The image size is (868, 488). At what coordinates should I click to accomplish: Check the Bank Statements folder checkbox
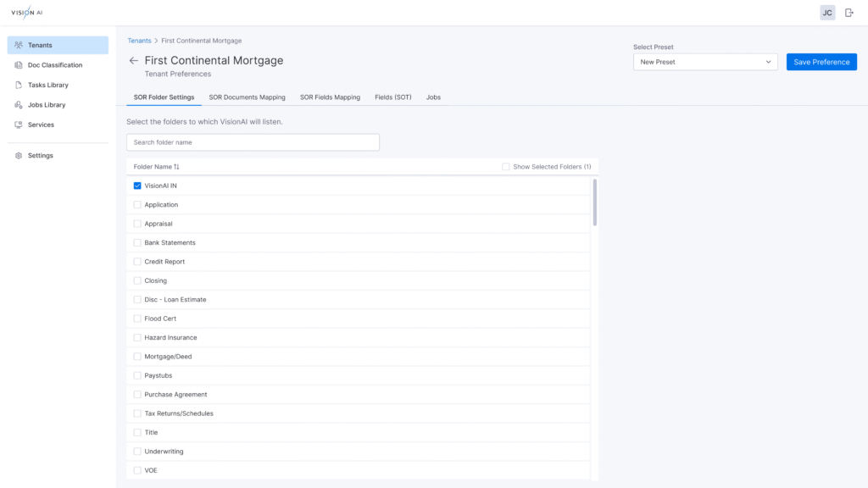(137, 243)
